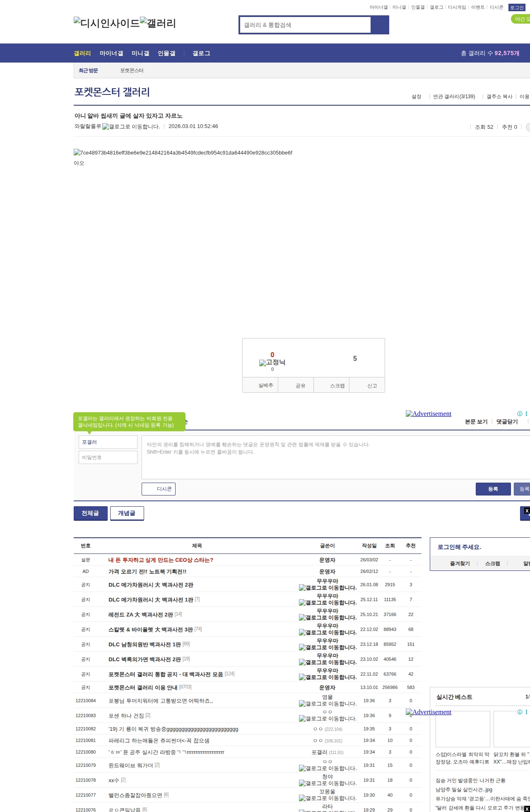Screen dimensions: 530x812
Task: Click the 추천 column header
Action: (x=411, y=546)
